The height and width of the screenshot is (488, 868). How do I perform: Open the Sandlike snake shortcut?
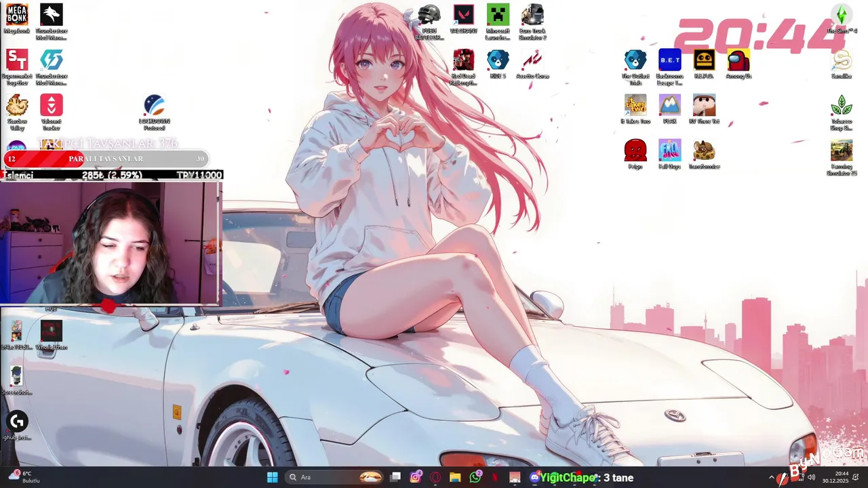842,64
